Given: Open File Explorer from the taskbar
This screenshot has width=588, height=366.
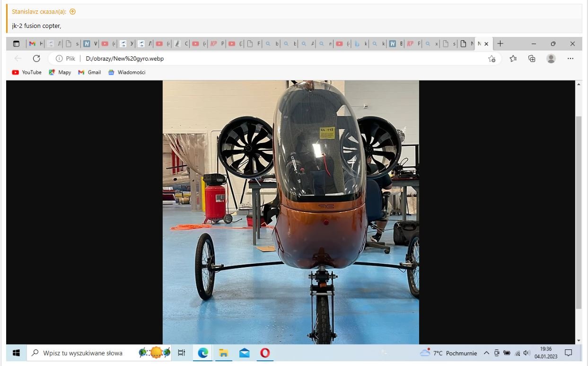Looking at the screenshot, I should pyautogui.click(x=224, y=353).
